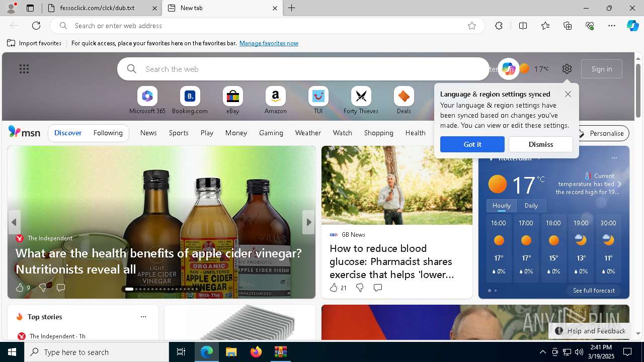This screenshot has height=362, width=644.
Task: Open the Personalise button
Action: point(601,133)
